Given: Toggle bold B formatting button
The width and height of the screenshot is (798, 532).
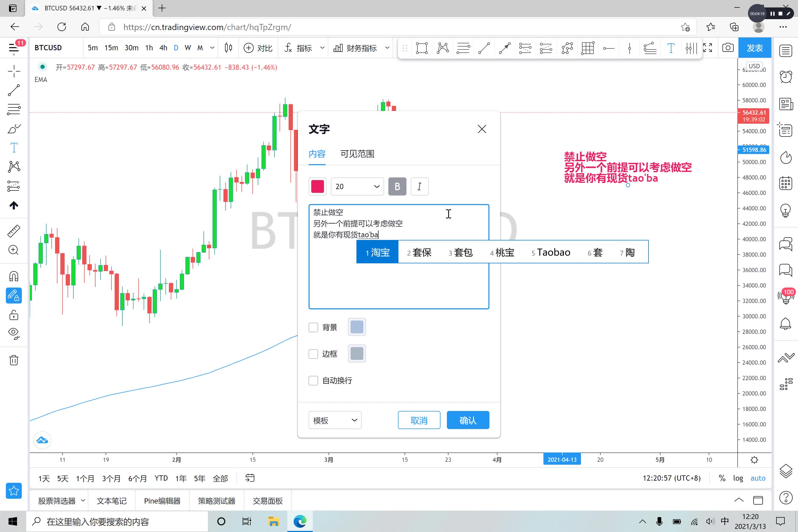Looking at the screenshot, I should tap(397, 186).
